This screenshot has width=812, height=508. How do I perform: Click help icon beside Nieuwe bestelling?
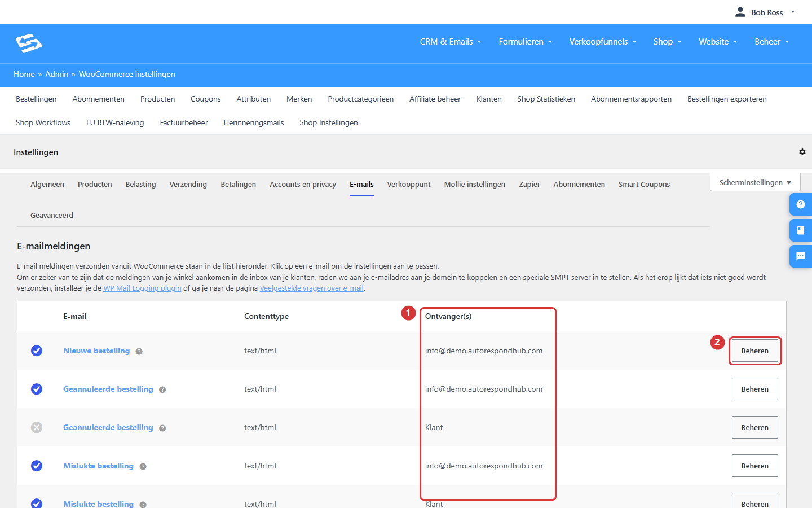click(139, 351)
